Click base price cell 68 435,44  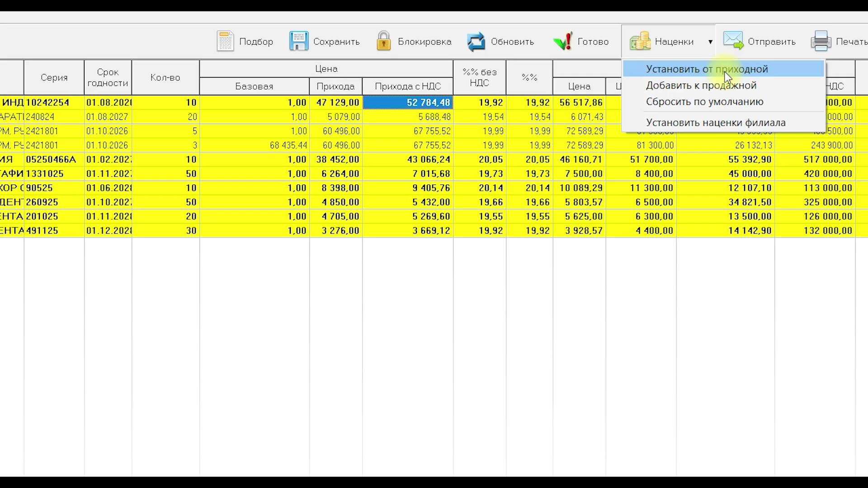click(x=255, y=145)
